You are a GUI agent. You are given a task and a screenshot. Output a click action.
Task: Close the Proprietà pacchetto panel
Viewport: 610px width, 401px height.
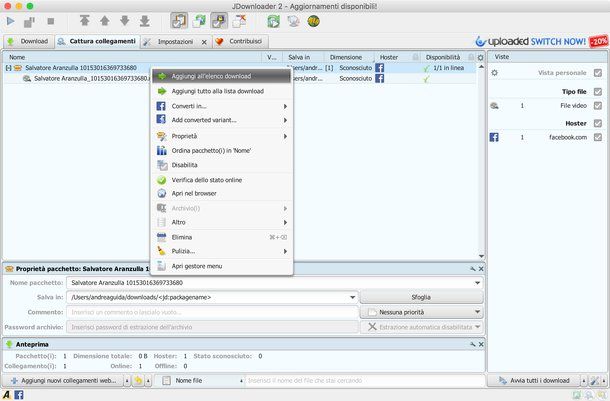point(481,269)
